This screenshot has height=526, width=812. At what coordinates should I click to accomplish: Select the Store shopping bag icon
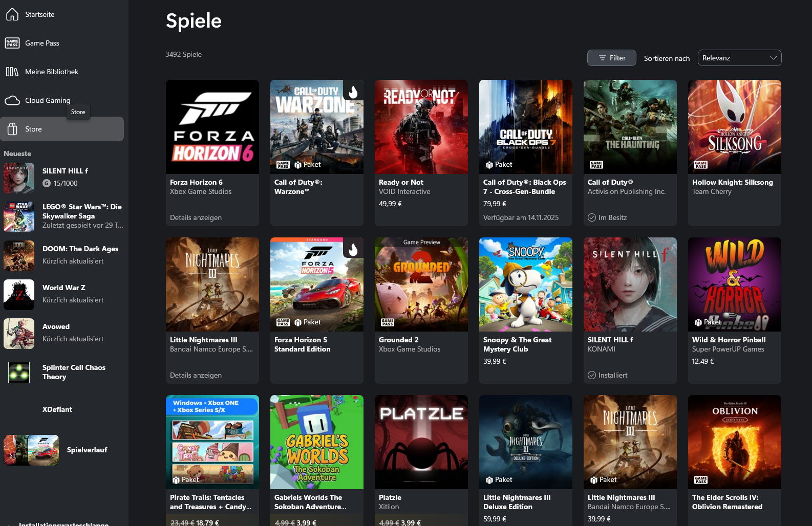(x=12, y=129)
